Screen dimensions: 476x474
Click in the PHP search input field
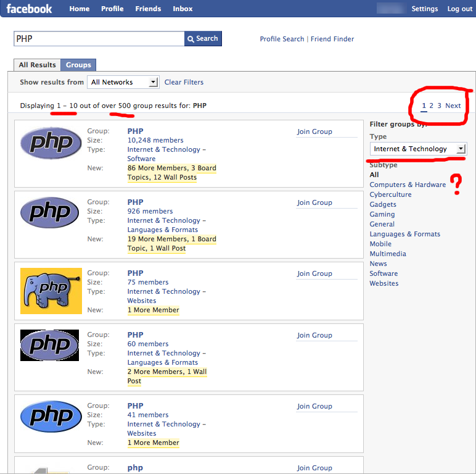tap(99, 39)
